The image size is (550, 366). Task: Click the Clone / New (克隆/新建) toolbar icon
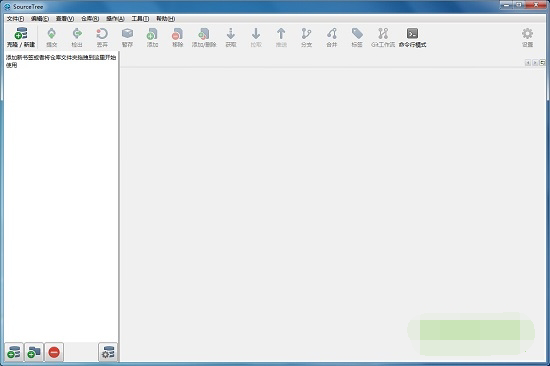[x=21, y=34]
